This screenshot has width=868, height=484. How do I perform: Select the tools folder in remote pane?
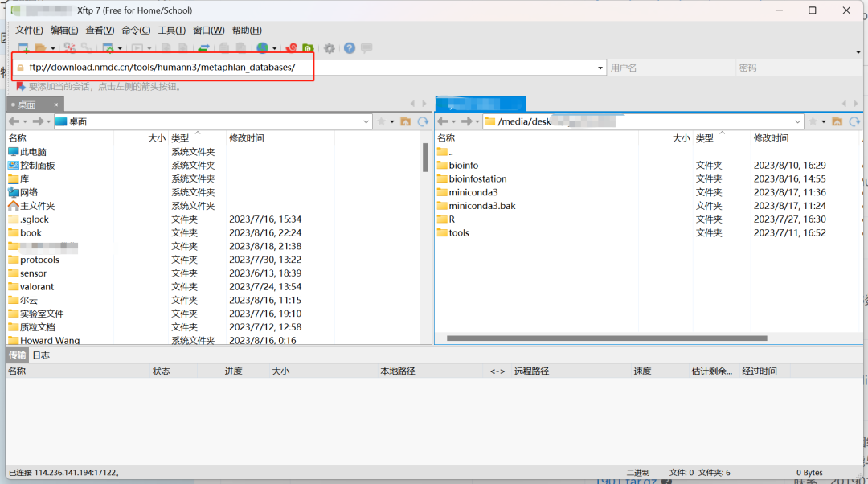(x=452, y=232)
